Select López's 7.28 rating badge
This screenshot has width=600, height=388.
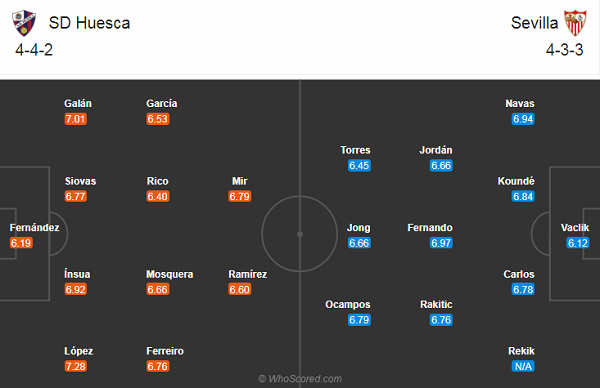76,366
